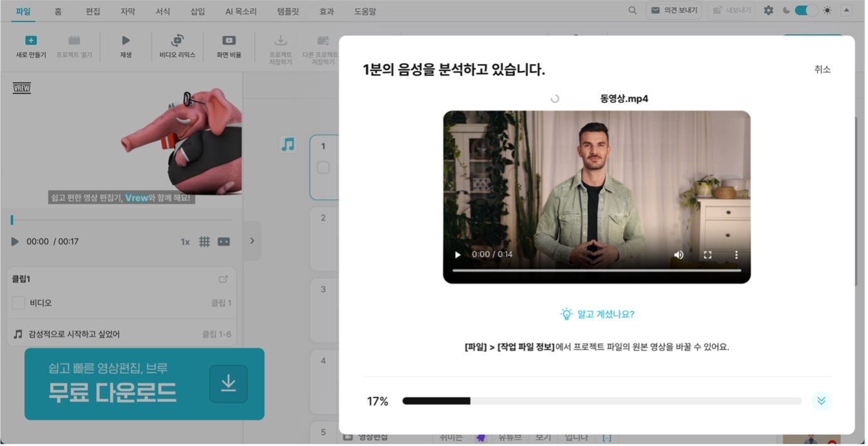Select the 클립 1-6 label
Image resolution: width=868 pixels, height=446 pixels.
point(216,334)
